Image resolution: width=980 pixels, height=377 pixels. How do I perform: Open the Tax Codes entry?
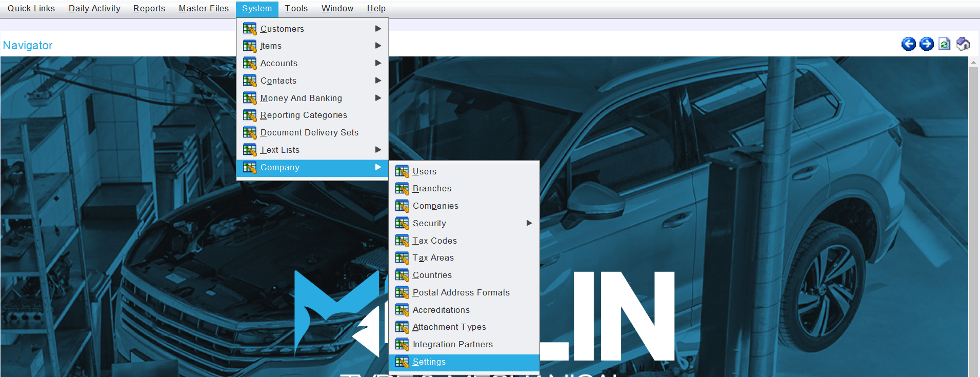pyautogui.click(x=464, y=241)
